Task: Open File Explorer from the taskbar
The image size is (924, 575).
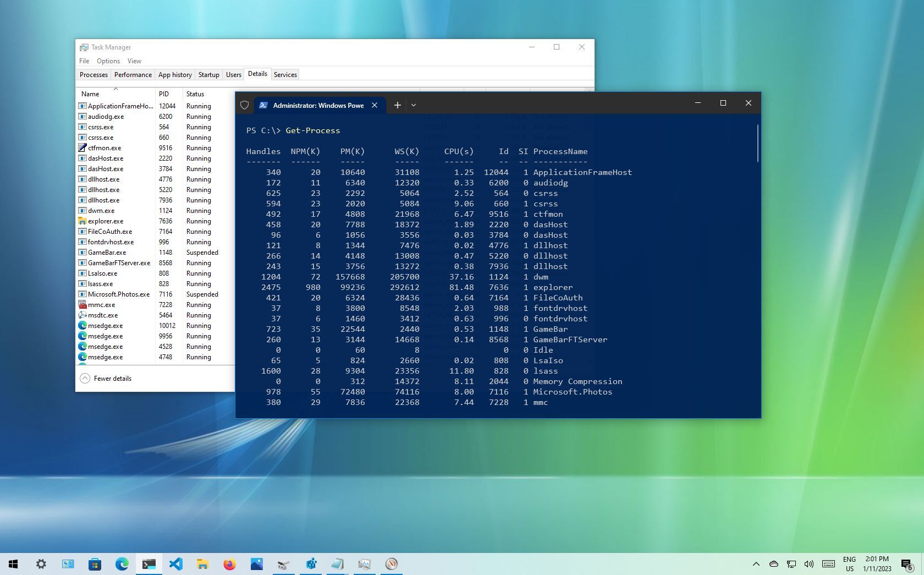Action: [202, 564]
